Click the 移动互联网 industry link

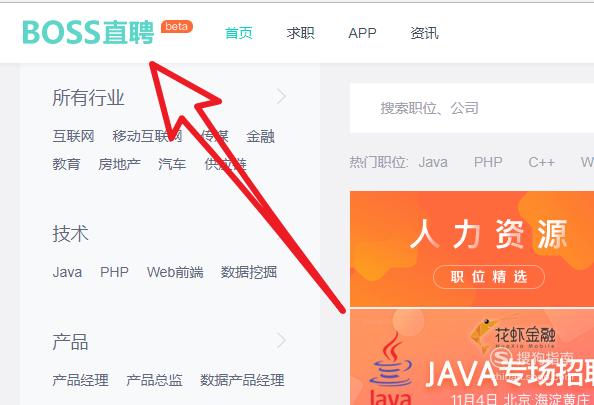[x=147, y=136]
